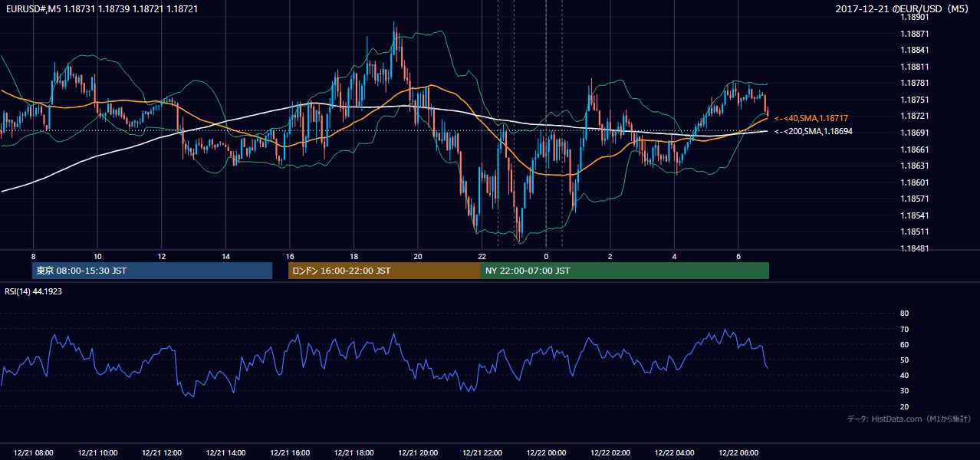Click hour label 22 under price chart
980x460 pixels.
click(482, 256)
